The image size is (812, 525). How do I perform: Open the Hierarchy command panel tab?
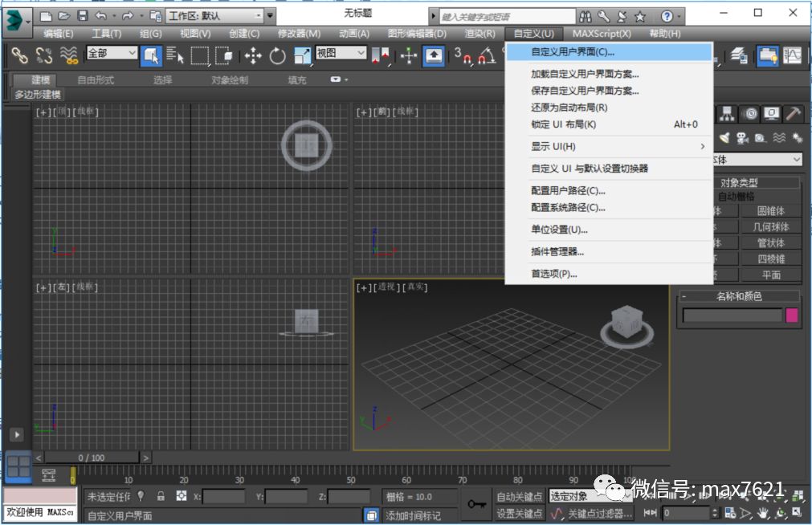(727, 113)
